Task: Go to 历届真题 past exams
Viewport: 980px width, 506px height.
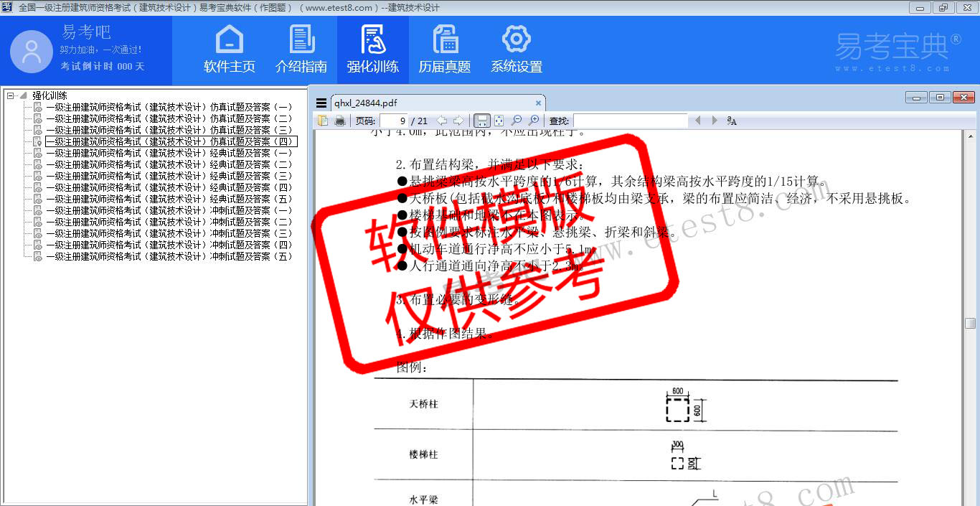Action: [445, 50]
